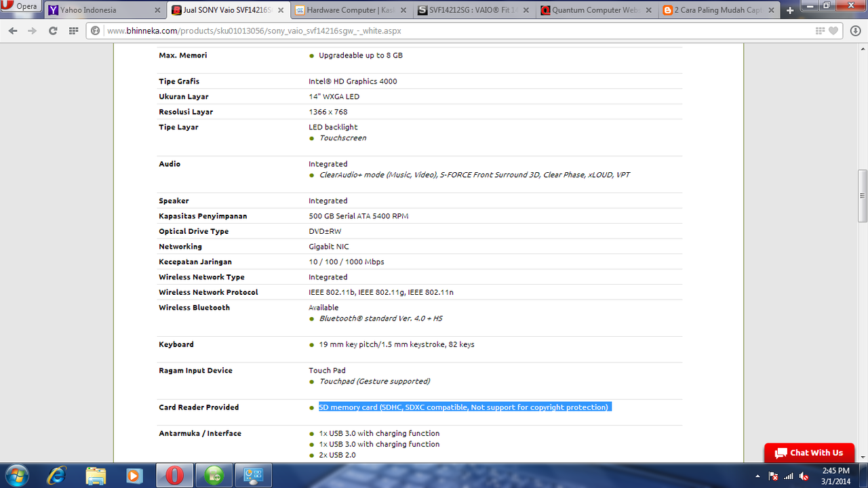Click 500 GB Serial ATA 5400 RPM
Image resolution: width=868 pixels, height=488 pixels.
(359, 216)
